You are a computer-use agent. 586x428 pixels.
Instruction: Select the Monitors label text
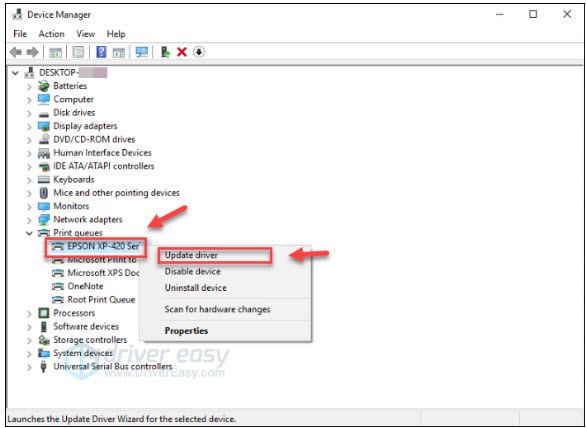tap(71, 206)
